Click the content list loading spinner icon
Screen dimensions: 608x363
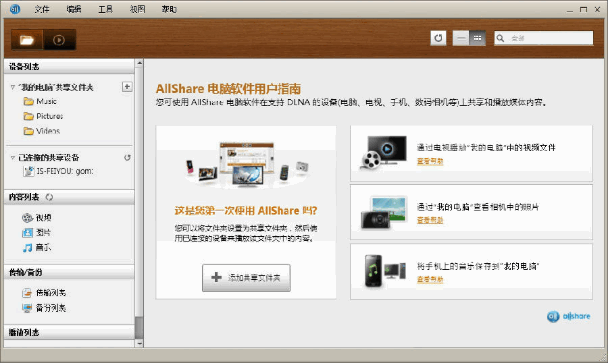pyautogui.click(x=49, y=197)
